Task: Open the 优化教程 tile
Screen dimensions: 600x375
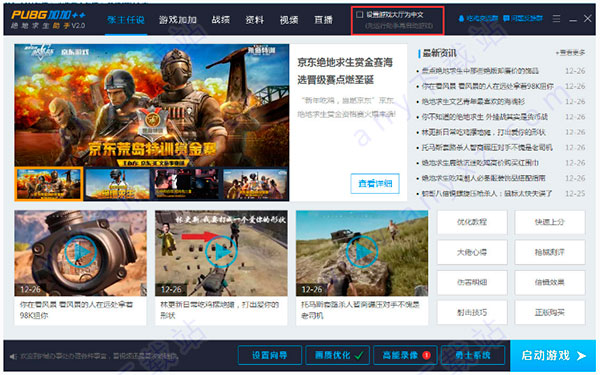Action: 472,222
